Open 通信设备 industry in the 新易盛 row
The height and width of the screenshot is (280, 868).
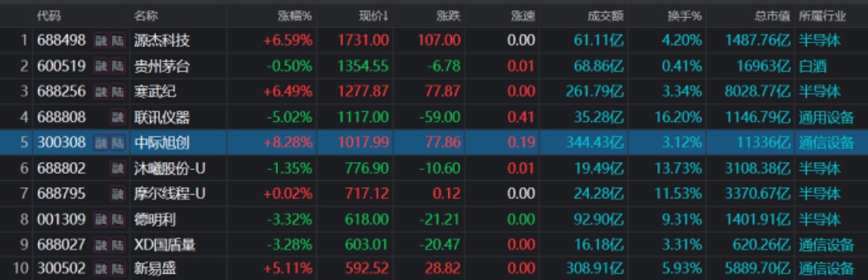click(x=826, y=269)
